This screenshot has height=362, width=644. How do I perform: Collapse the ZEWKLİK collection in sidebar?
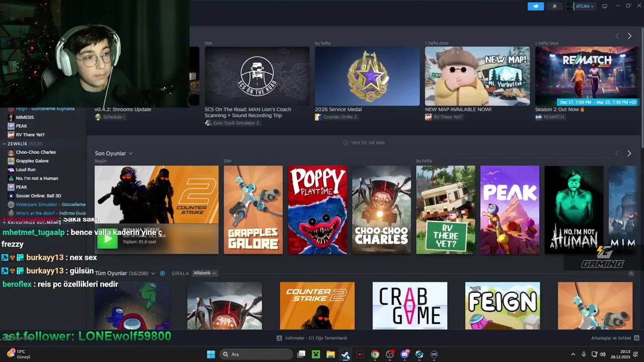point(5,144)
